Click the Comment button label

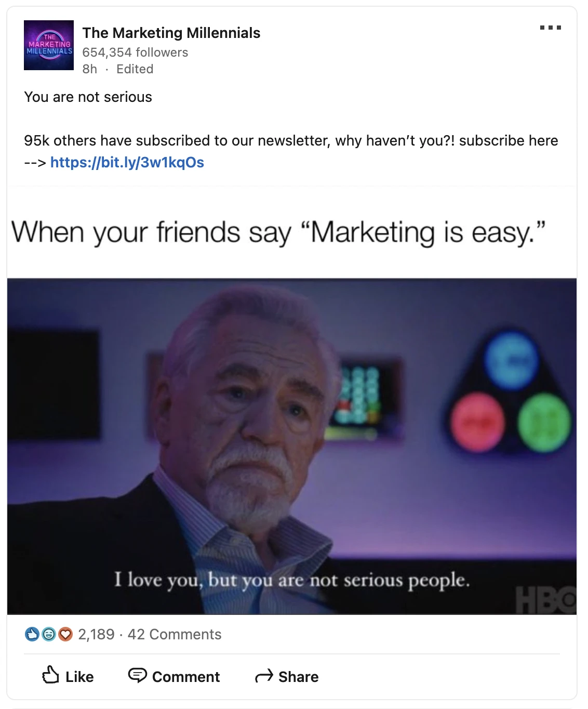coord(186,677)
